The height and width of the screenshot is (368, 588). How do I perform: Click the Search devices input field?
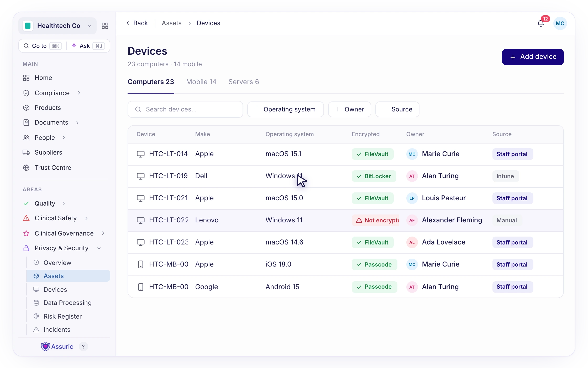(x=185, y=109)
